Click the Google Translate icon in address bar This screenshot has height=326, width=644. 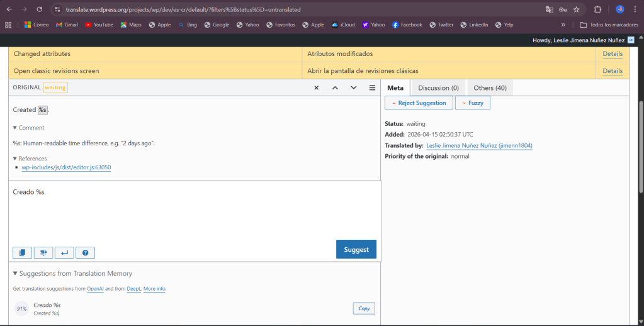(x=550, y=9)
